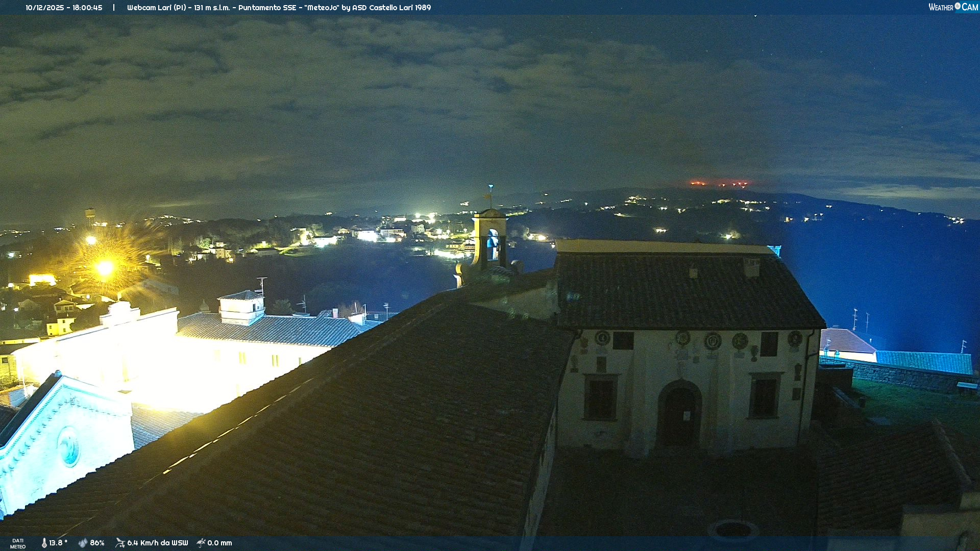This screenshot has height=551, width=980.
Task: Click the thermometer icon in weather bar
Action: [44, 543]
